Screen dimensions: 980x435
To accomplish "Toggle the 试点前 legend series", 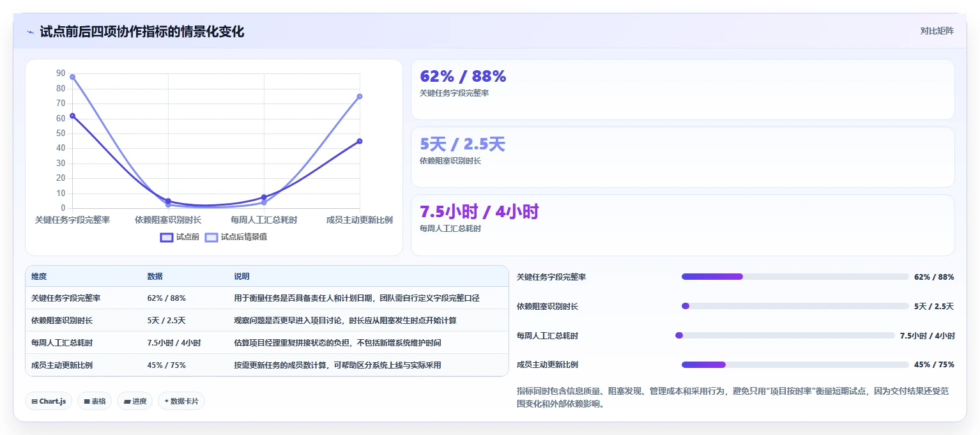I will [x=180, y=237].
